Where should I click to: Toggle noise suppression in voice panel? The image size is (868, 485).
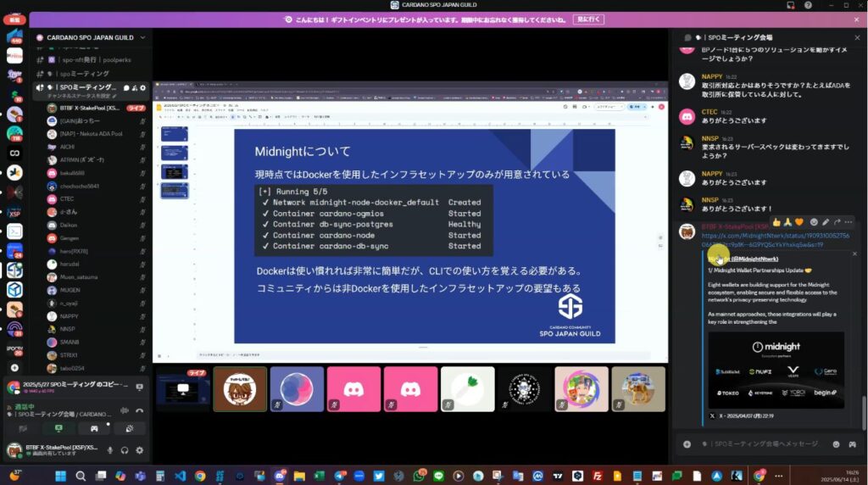pyautogui.click(x=125, y=411)
